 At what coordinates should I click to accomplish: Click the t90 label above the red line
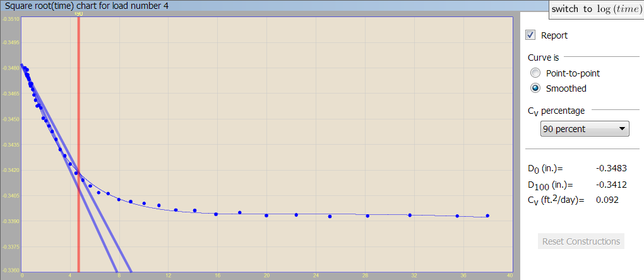pyautogui.click(x=78, y=13)
